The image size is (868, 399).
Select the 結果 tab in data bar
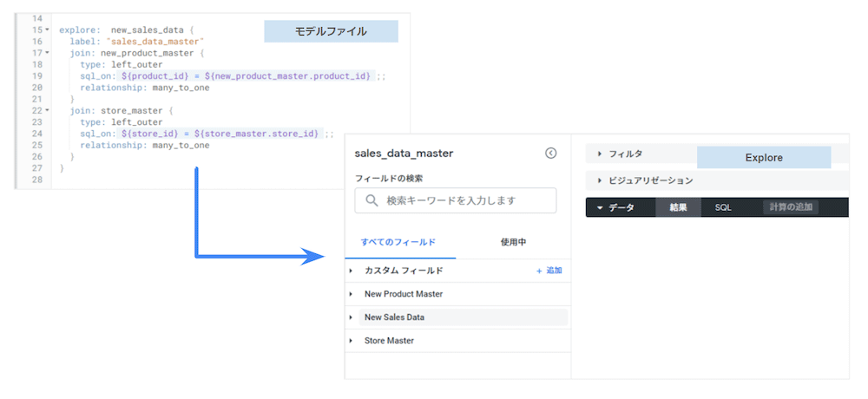coord(678,207)
